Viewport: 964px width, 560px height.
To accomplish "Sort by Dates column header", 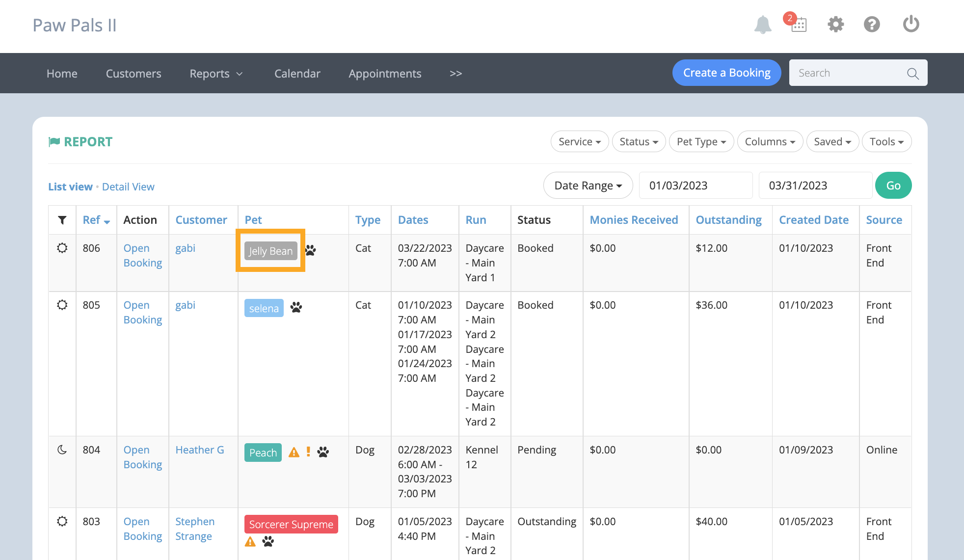I will point(413,220).
